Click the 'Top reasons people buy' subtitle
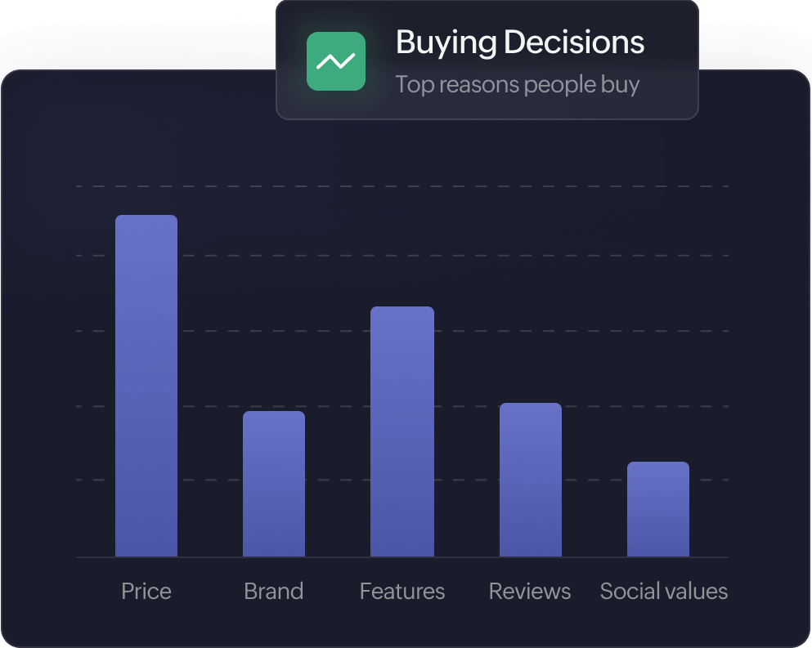 point(517,84)
